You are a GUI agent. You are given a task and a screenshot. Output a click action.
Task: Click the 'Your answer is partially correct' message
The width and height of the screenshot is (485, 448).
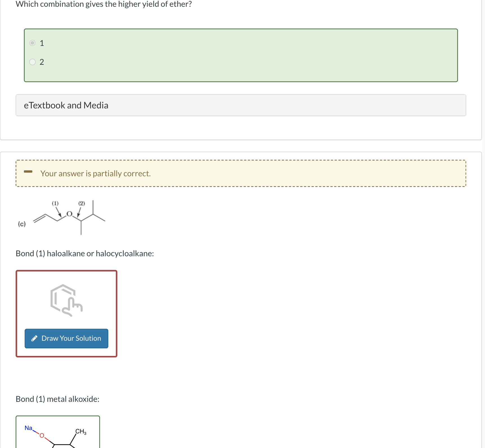coord(95,173)
